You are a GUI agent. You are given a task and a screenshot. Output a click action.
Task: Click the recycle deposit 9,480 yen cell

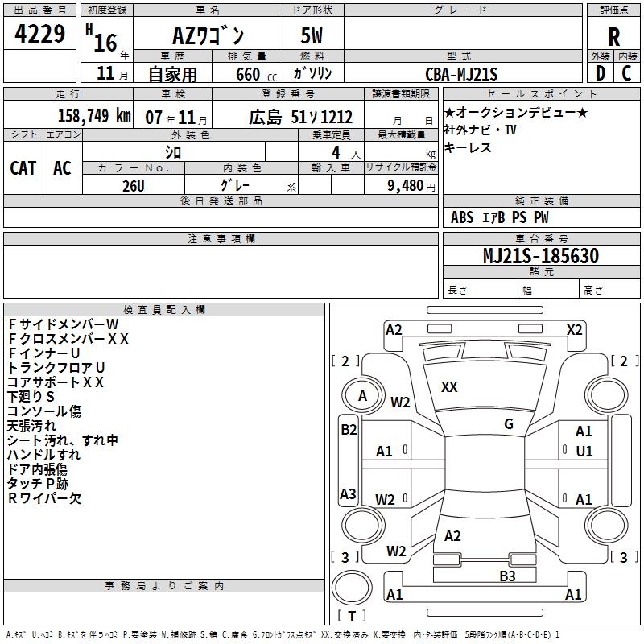401,185
